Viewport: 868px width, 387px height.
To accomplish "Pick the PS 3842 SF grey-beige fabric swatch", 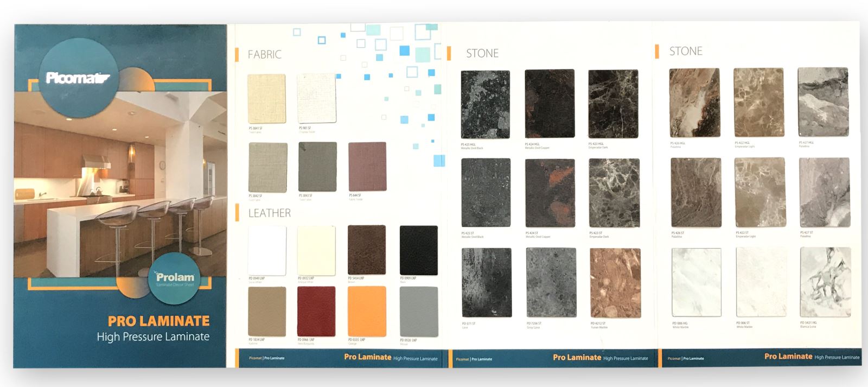I will coord(268,167).
